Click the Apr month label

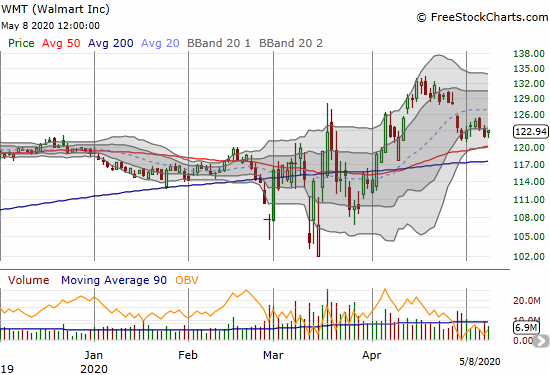point(371,355)
